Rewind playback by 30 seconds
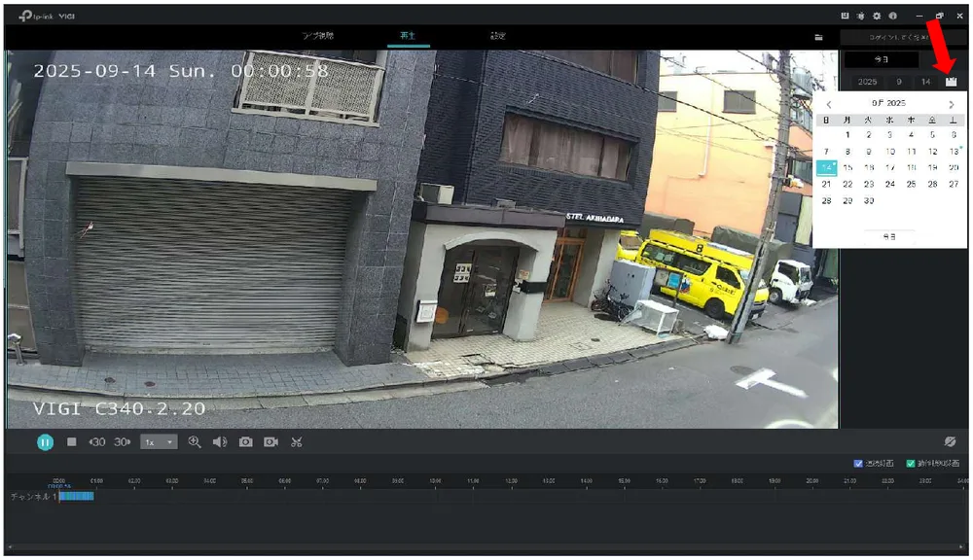 (x=96, y=442)
